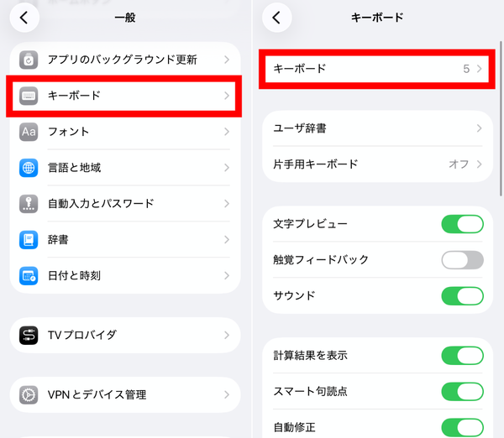
Task: Open キーボード list showing 5 keyboards
Action: [x=378, y=69]
